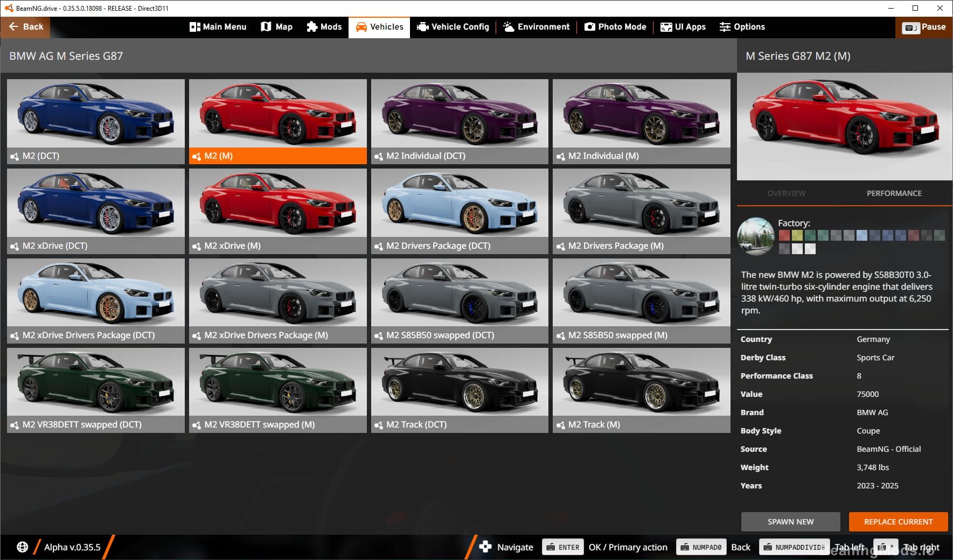The image size is (953, 560).
Task: Click SPAWN NEW
Action: click(791, 522)
